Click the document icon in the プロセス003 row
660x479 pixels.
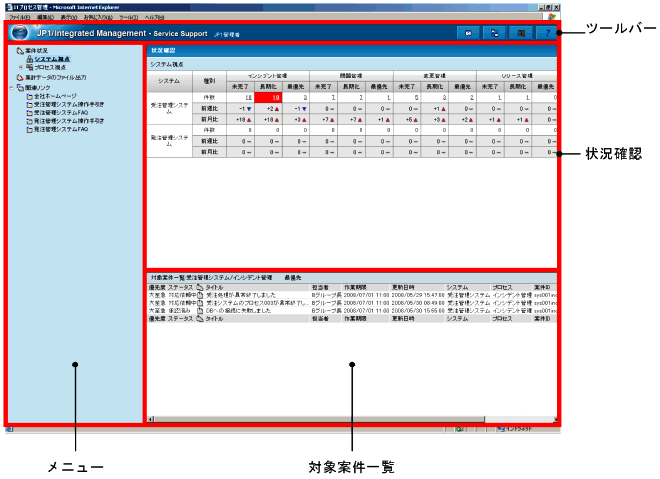[200, 303]
